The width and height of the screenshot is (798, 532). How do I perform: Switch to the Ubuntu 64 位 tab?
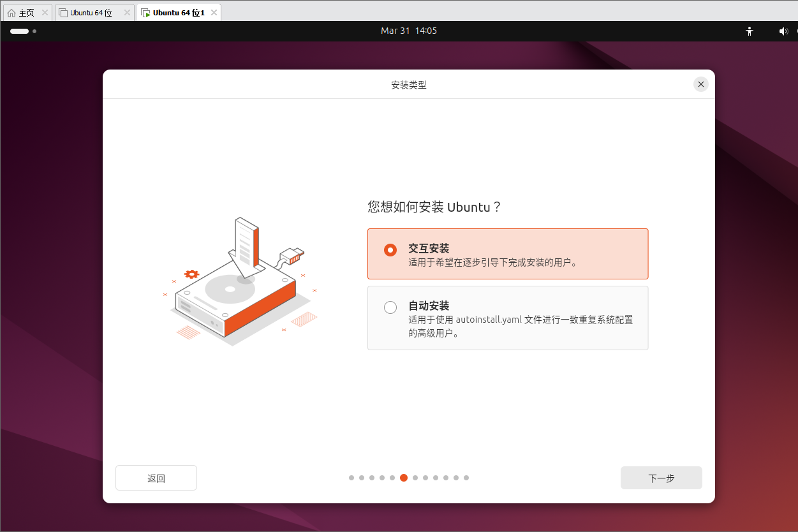[x=94, y=13]
